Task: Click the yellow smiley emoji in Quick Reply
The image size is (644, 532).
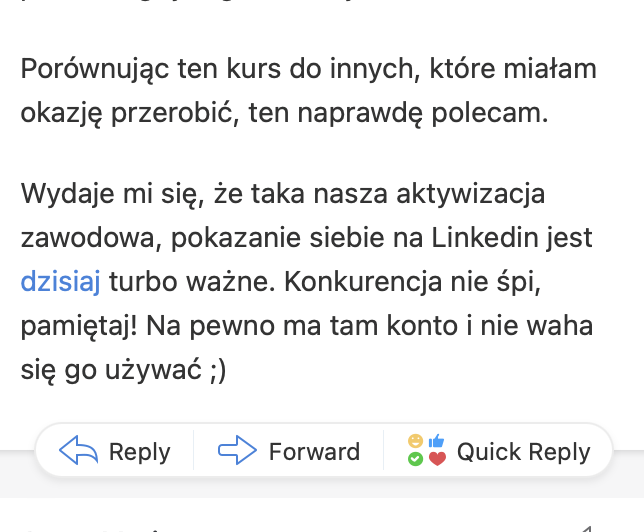Action: tap(415, 442)
